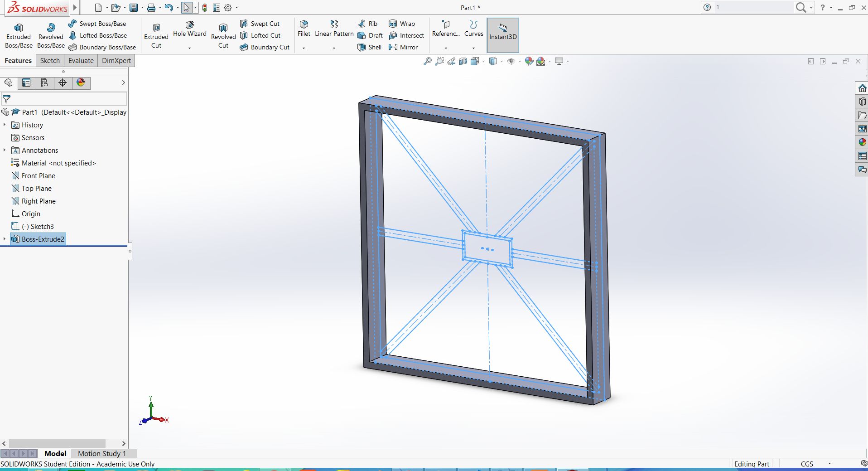The image size is (868, 471).
Task: Click the search commands box
Action: 754,7
